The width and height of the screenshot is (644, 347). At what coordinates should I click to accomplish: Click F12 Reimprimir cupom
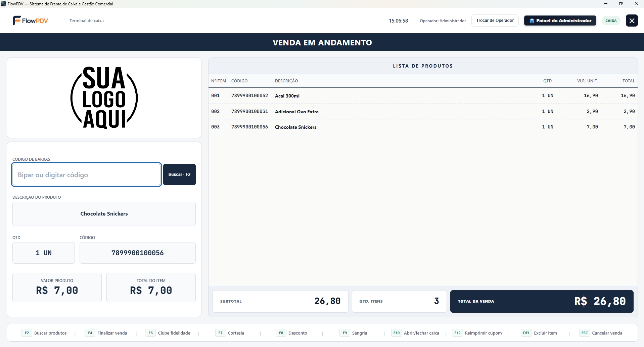click(477, 333)
